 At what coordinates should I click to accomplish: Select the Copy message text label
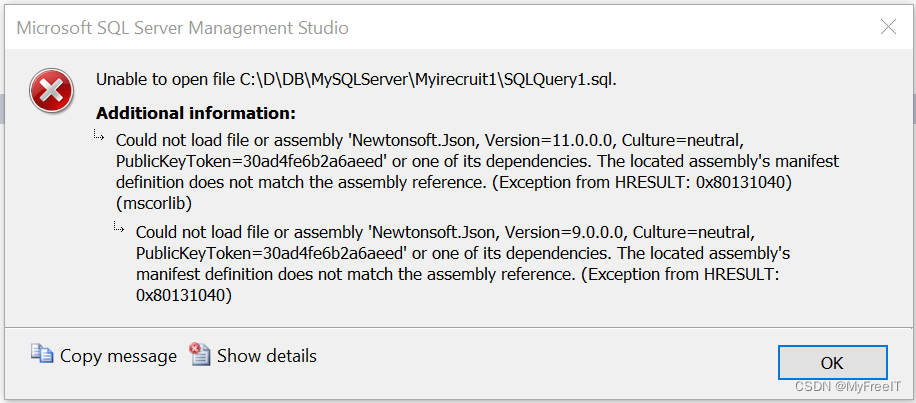click(x=118, y=356)
